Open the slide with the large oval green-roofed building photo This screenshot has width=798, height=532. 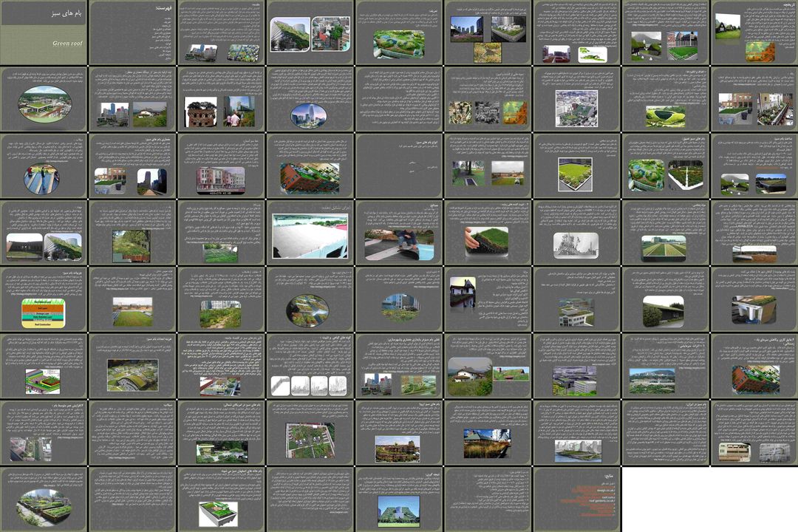pos(44,99)
